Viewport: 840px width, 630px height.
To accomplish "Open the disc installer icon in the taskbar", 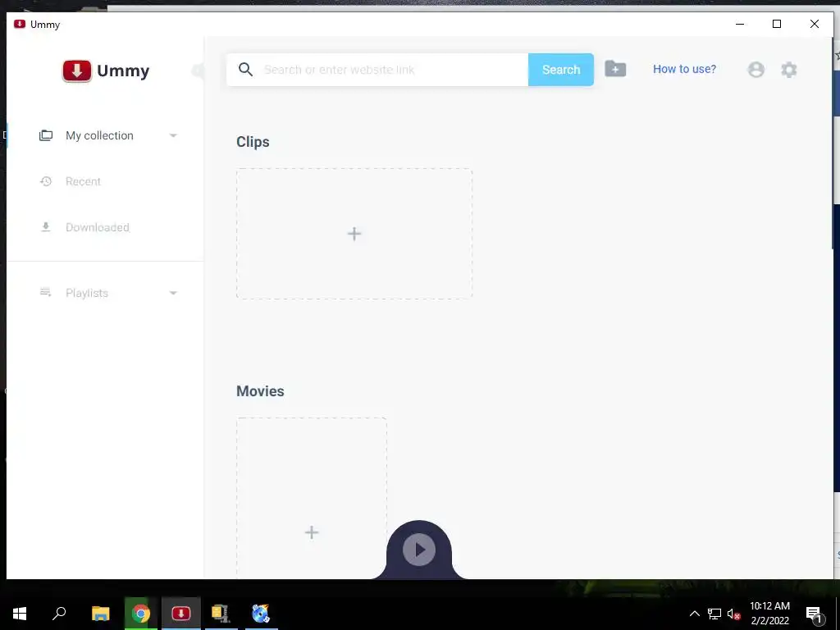I will (x=261, y=614).
